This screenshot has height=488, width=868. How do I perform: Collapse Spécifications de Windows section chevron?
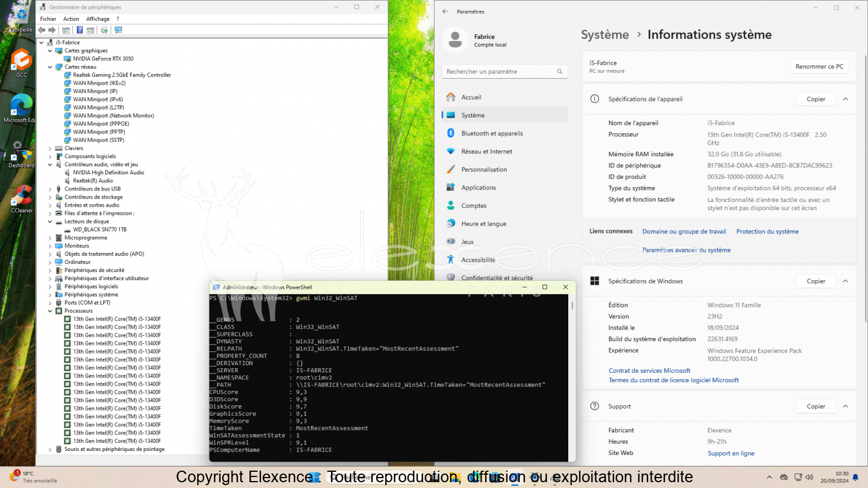click(x=845, y=281)
